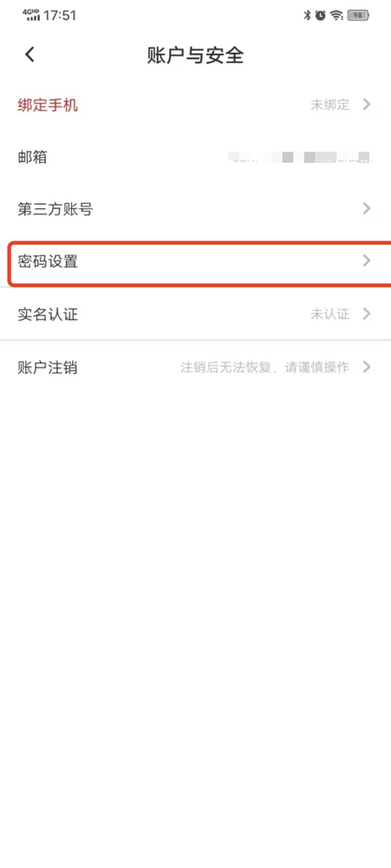Viewport: 391px width, 868px height.
Task: Open 实名认证 row
Action: click(195, 314)
